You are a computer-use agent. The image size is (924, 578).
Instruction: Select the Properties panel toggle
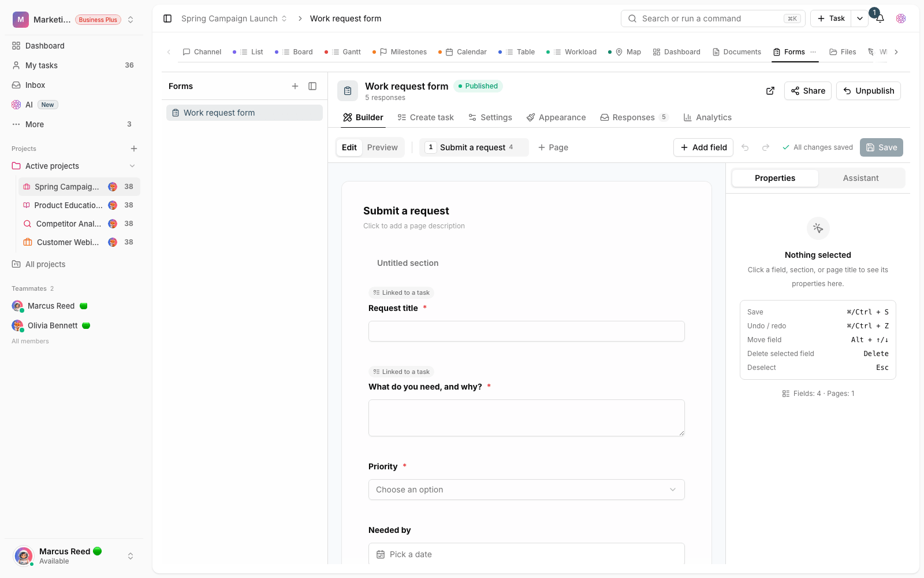[x=775, y=178]
